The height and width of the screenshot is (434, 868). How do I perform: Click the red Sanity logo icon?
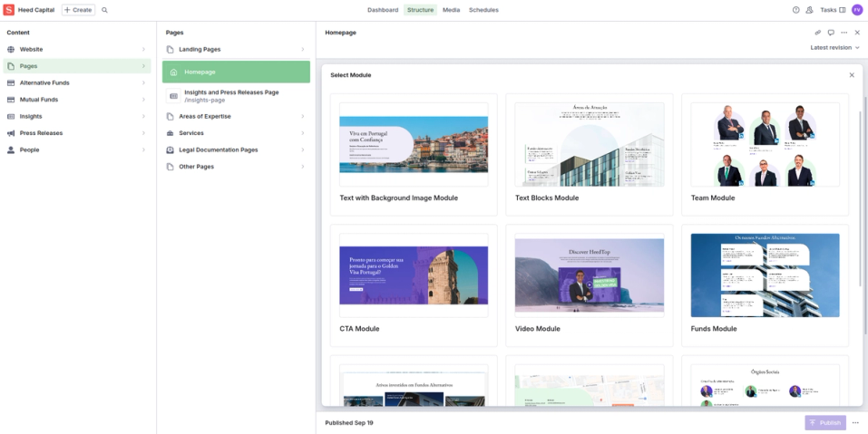click(x=9, y=10)
